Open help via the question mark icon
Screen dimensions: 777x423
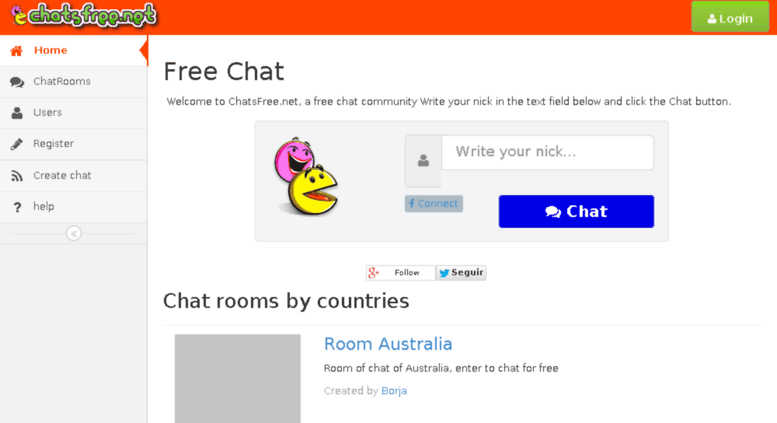tap(17, 207)
